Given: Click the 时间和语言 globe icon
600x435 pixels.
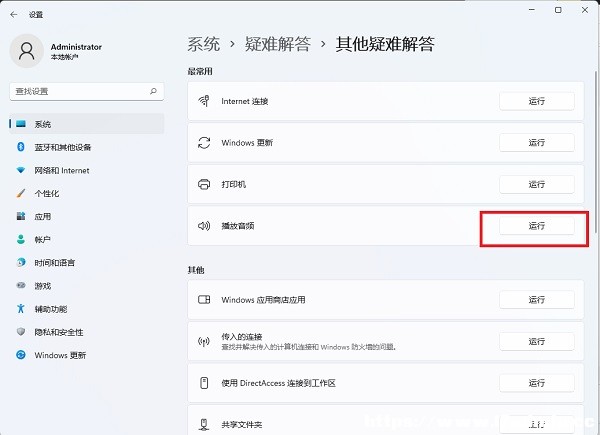Looking at the screenshot, I should point(21,262).
